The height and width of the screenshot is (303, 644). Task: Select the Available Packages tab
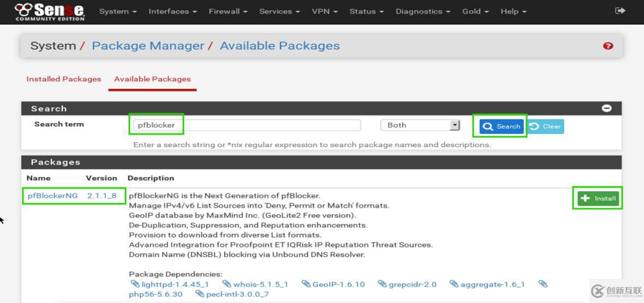[x=152, y=79]
